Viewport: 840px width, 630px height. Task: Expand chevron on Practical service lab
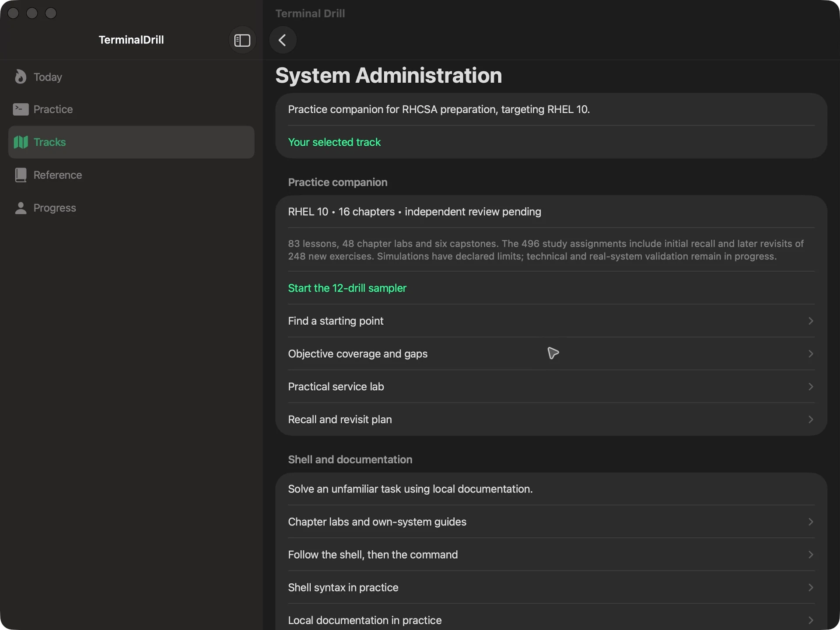coord(811,386)
